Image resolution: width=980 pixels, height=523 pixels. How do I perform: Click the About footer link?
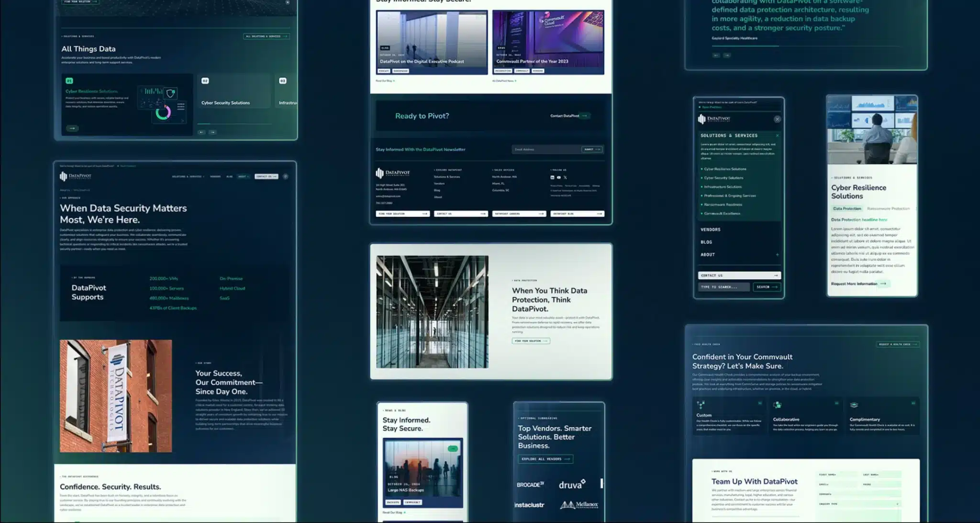pyautogui.click(x=438, y=197)
